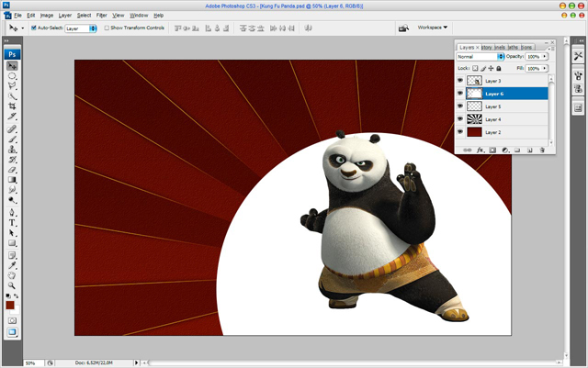Uncheck the Auto-Select checkbox
Image resolution: width=588 pixels, height=368 pixels.
pos(34,28)
